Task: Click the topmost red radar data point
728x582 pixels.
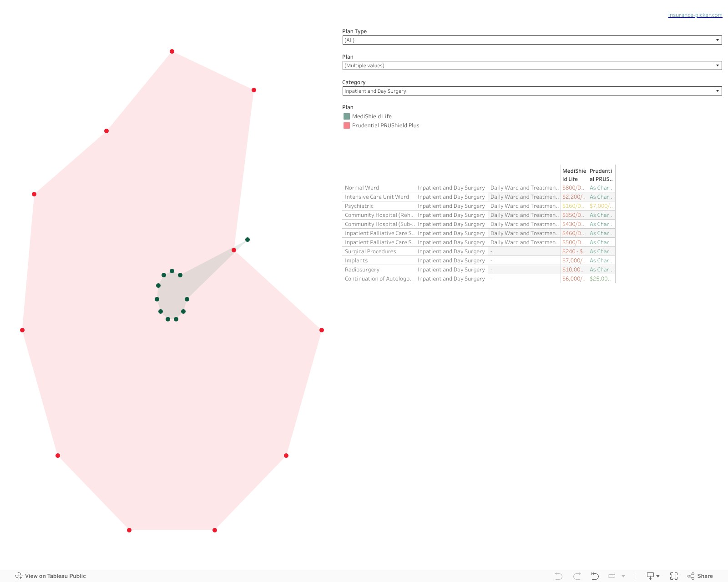Action: tap(172, 51)
